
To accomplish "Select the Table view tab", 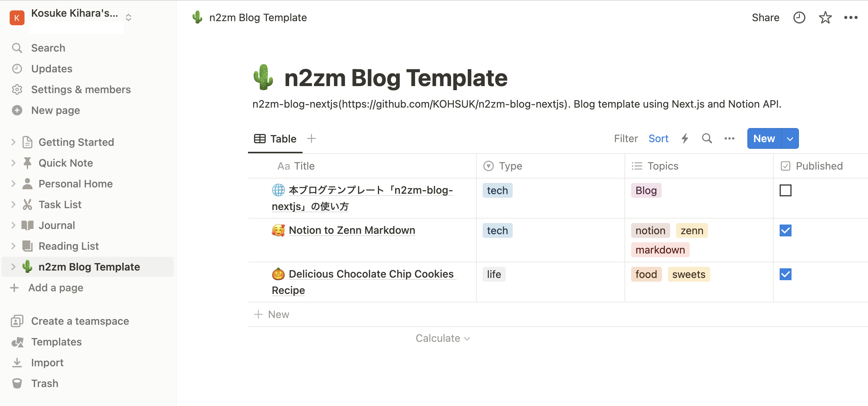I will coord(275,139).
